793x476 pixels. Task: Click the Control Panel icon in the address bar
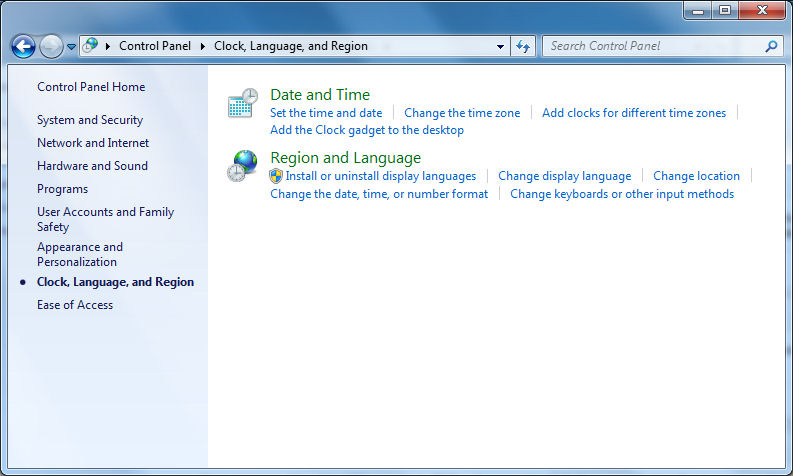point(92,46)
